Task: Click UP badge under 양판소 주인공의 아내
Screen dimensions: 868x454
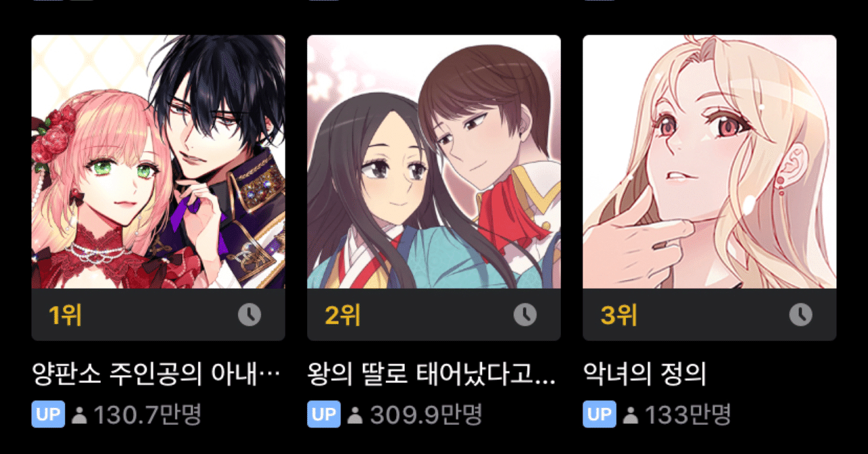Action: click(x=48, y=414)
